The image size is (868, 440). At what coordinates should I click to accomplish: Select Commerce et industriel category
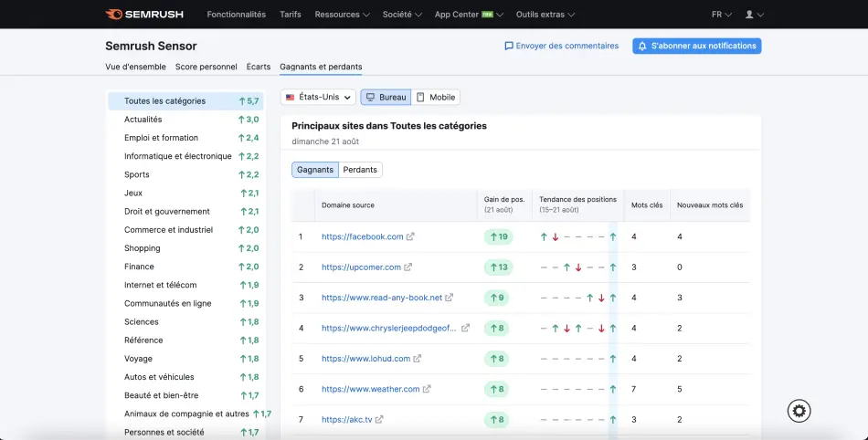click(x=185, y=230)
